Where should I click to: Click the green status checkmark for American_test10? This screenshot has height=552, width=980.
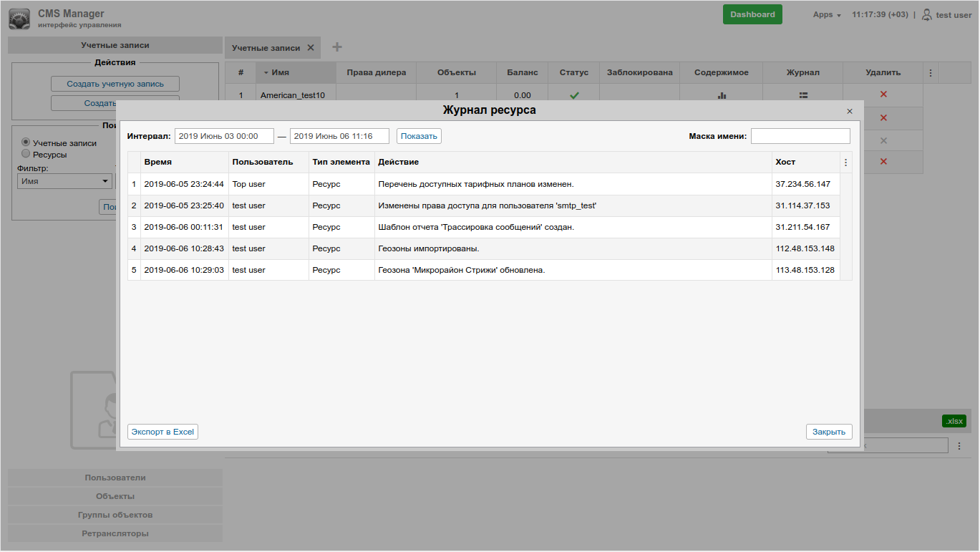pos(573,94)
